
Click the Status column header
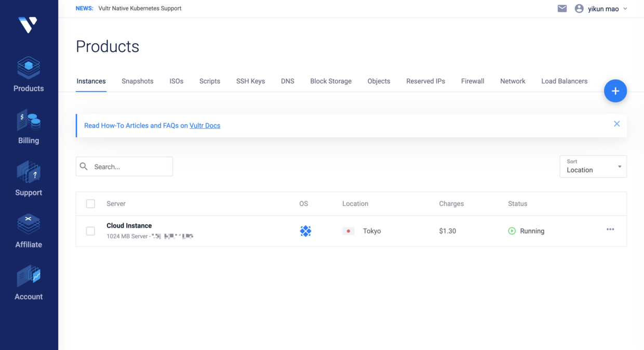tap(517, 203)
